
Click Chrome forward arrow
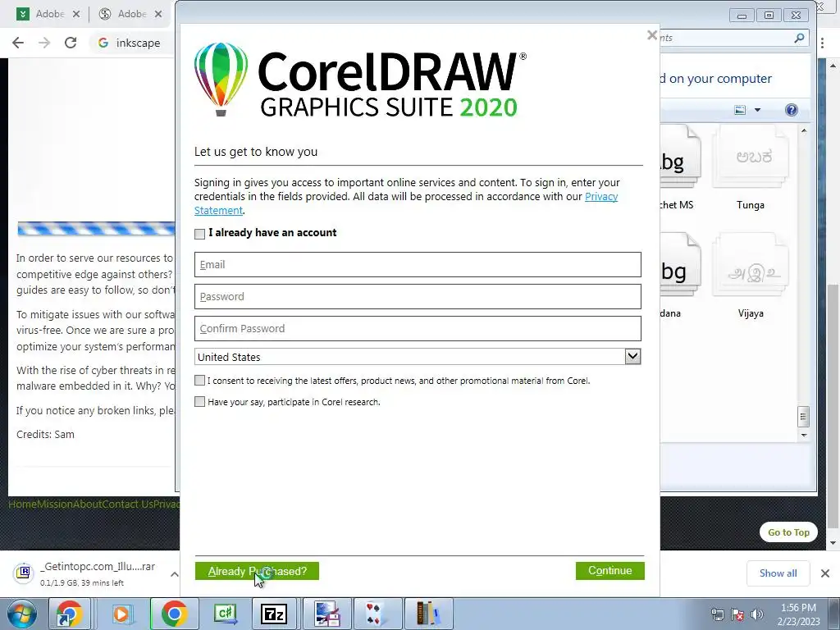[x=44, y=43]
